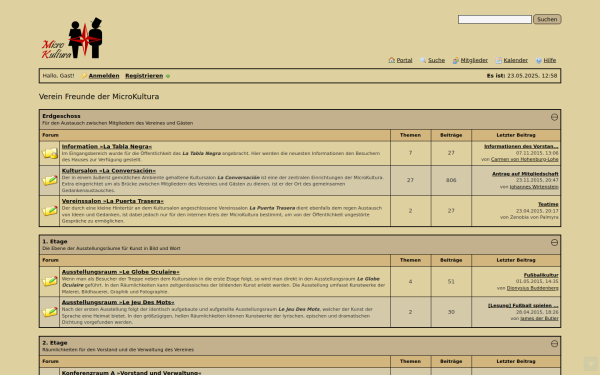Open profile Dionysios Buddenberg

click(532, 288)
